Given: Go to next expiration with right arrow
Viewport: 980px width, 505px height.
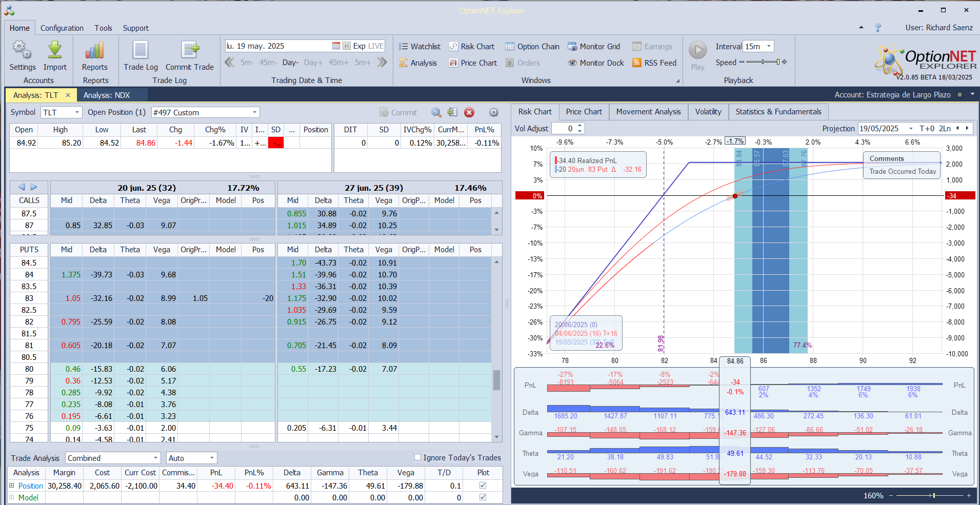Looking at the screenshot, I should point(34,187).
